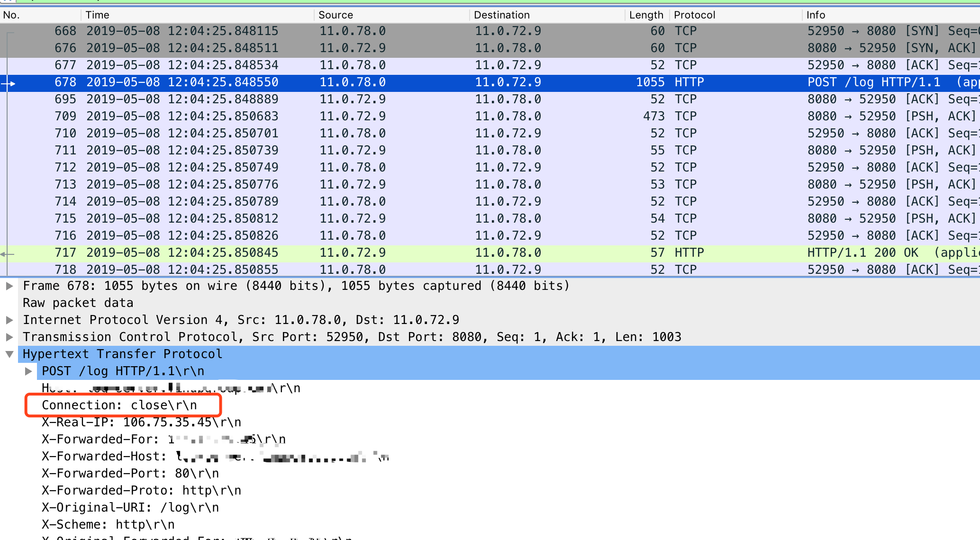Image resolution: width=980 pixels, height=540 pixels.
Task: Click the TCP protocol cell of packet 709
Action: [685, 117]
